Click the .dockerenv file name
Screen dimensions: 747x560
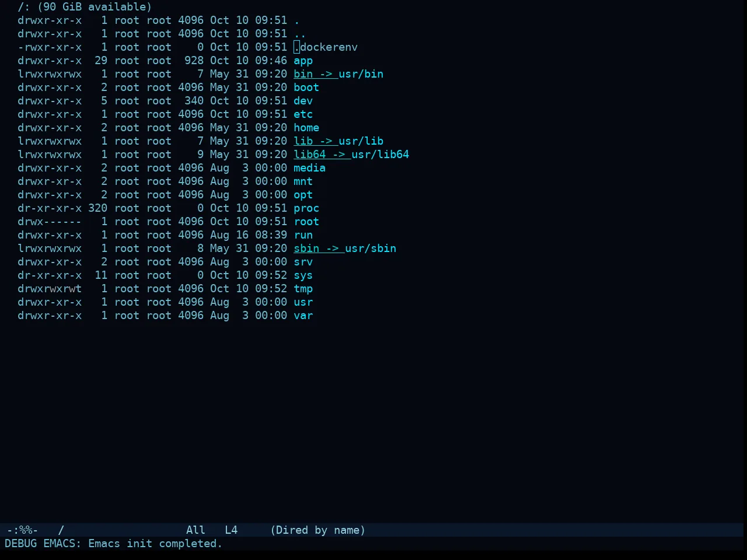326,47
